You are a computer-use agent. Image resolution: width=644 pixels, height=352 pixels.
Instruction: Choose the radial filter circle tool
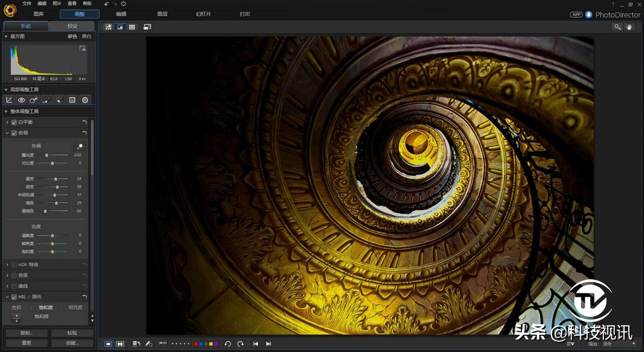pyautogui.click(x=85, y=100)
